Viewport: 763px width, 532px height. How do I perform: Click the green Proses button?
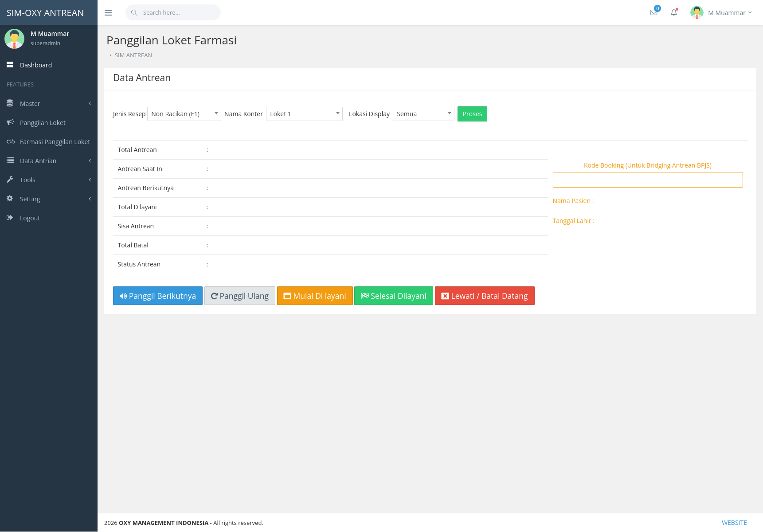472,114
